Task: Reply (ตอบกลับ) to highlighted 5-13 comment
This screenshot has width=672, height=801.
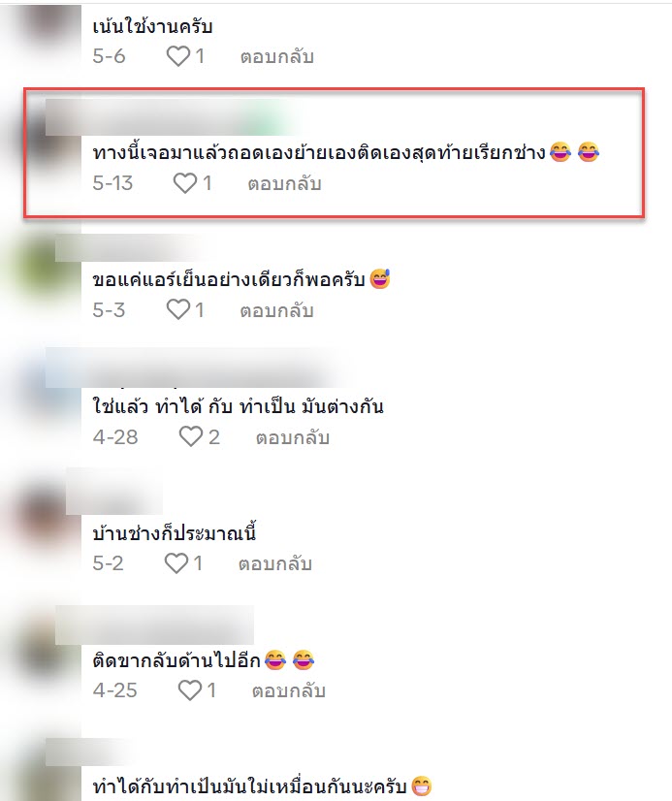Action: [x=284, y=183]
